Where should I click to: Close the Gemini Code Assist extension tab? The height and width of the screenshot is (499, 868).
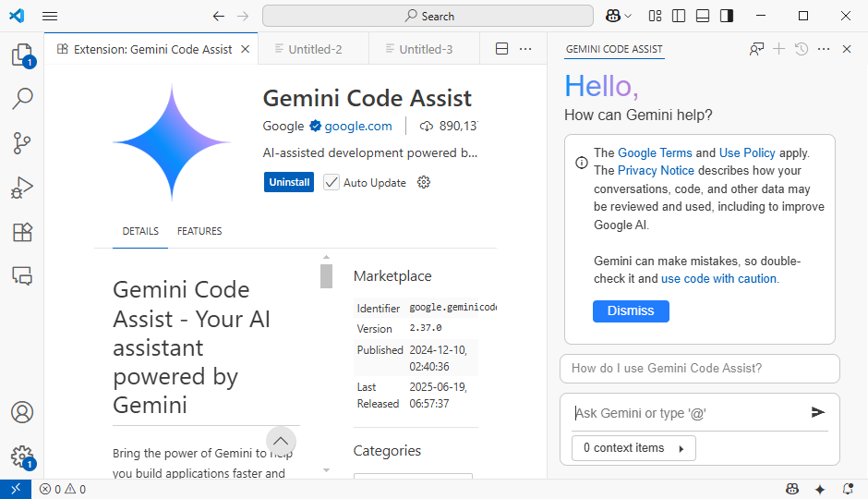coord(246,49)
